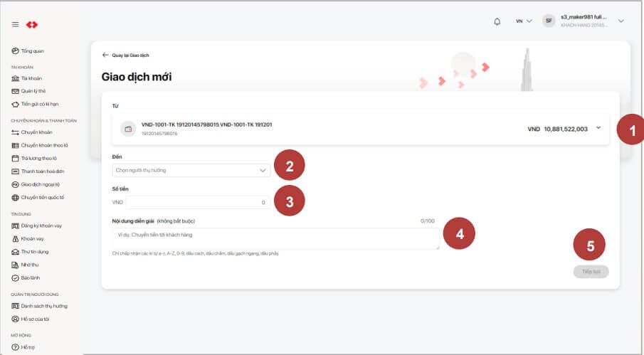Open Chọn người thụ hưởng dropdown
Screen dimensions: 644x355
pyautogui.click(x=191, y=171)
